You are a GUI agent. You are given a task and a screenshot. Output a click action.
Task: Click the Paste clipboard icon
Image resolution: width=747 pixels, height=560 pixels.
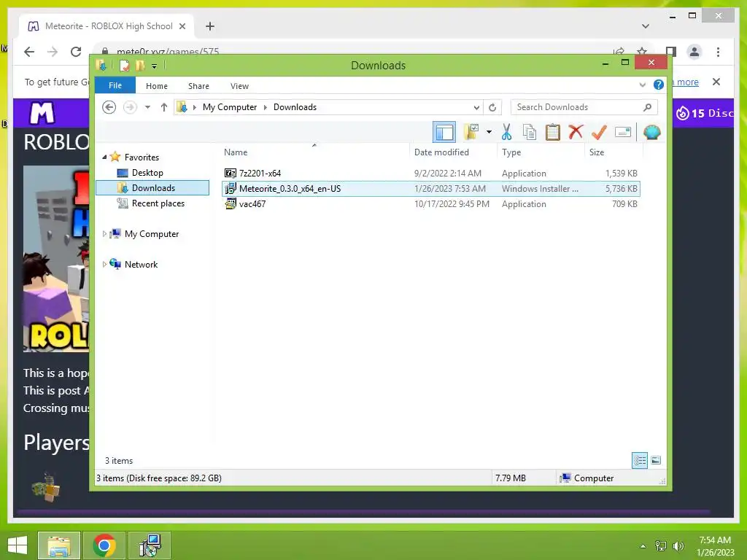(x=553, y=132)
